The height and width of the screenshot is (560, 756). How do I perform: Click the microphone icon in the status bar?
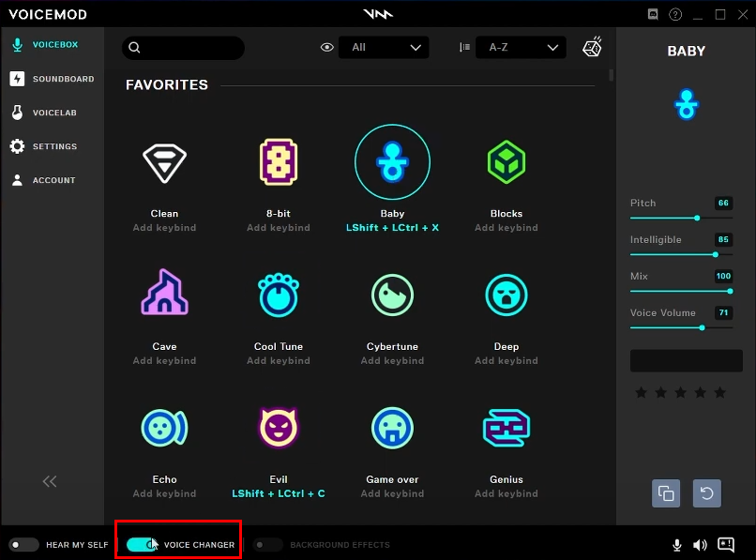677,544
